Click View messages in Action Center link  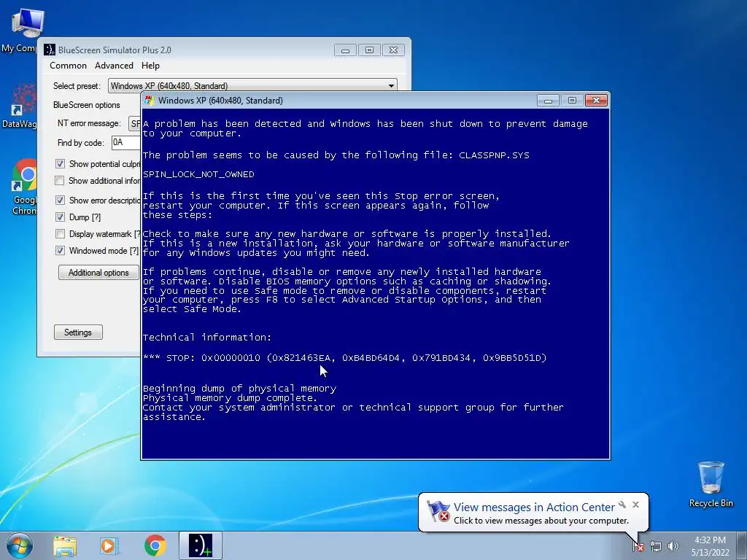click(x=534, y=507)
